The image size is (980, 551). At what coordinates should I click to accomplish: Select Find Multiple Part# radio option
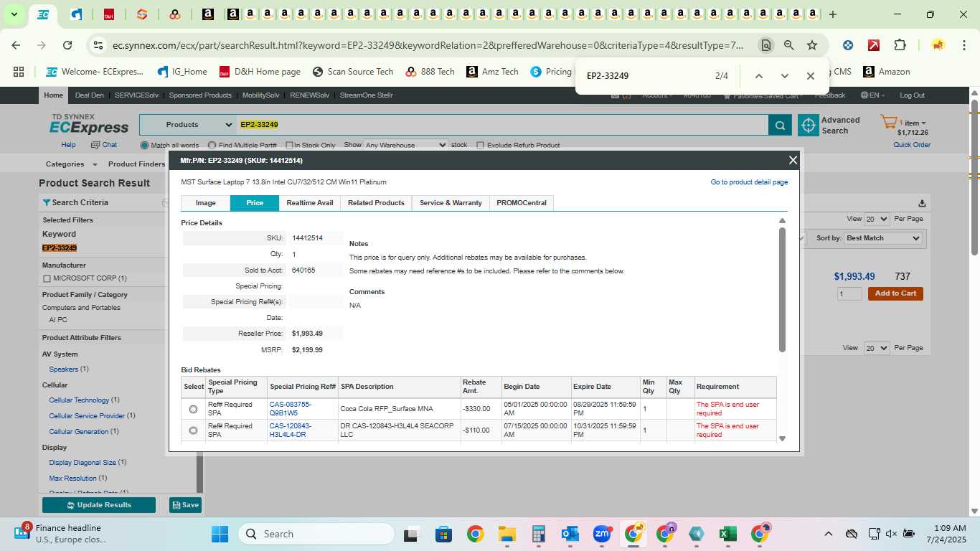click(x=212, y=145)
